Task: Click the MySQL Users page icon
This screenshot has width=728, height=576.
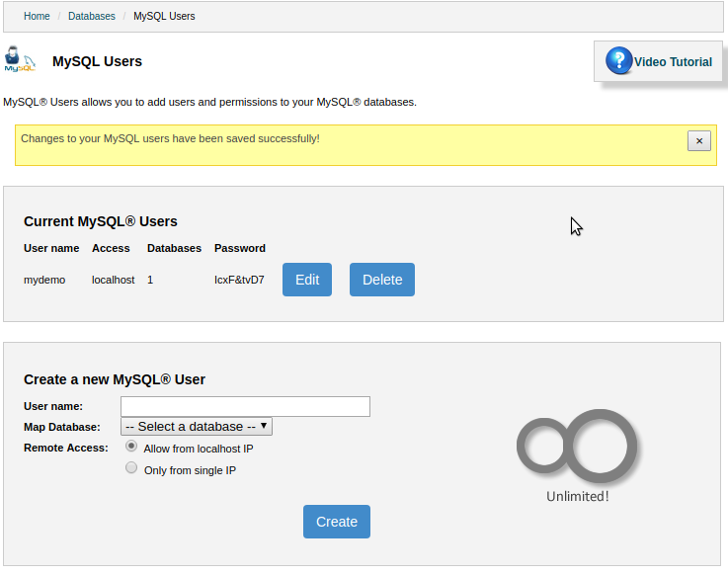Action: click(20, 59)
